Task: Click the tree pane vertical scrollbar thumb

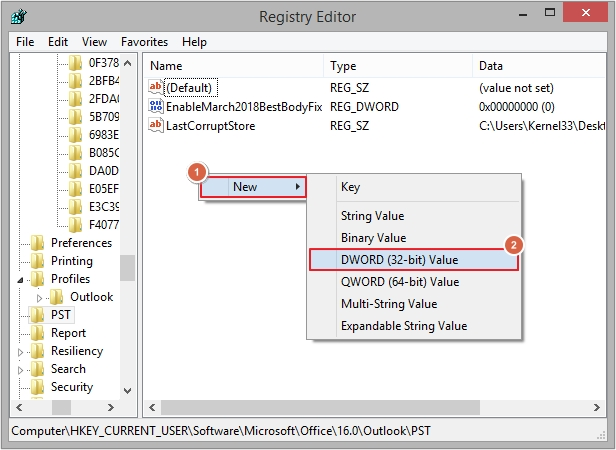Action: (127, 268)
